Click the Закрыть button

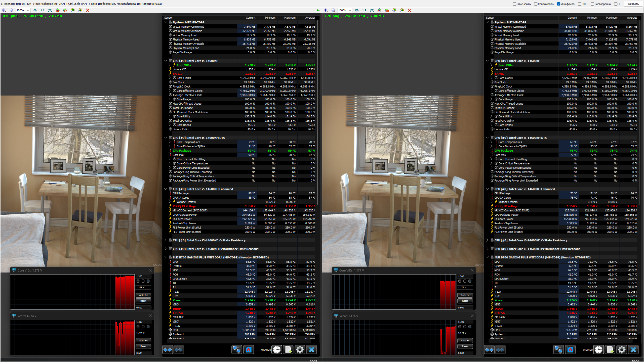633,4
